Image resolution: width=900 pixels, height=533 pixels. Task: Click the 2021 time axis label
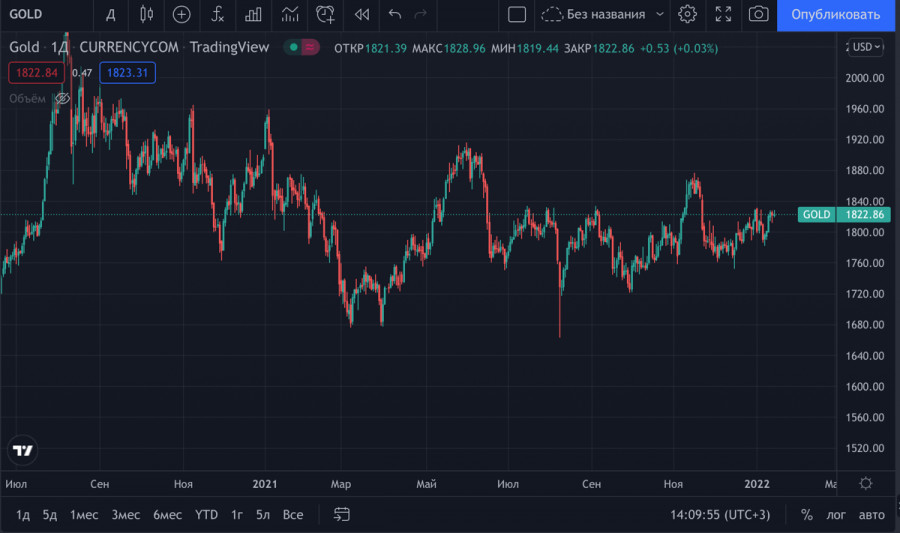pos(265,484)
